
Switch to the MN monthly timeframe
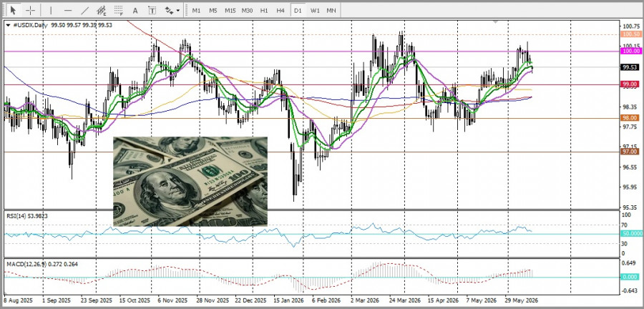331,10
